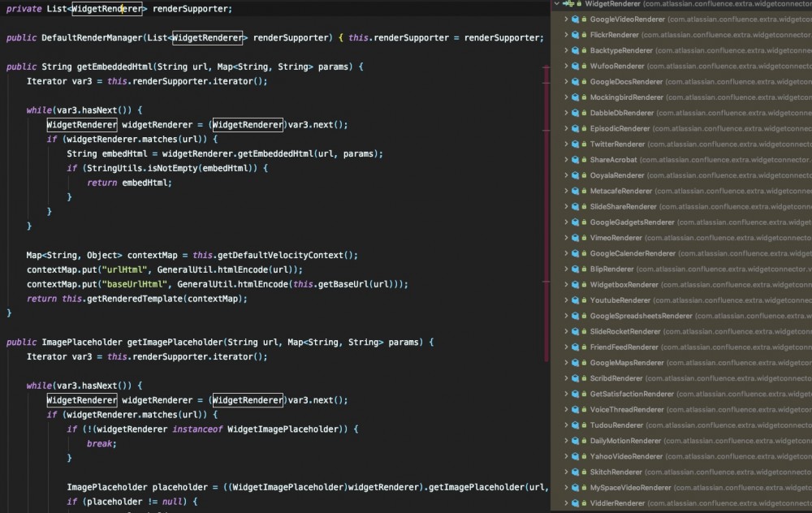Expand the SkitchRenderer node
The width and height of the screenshot is (812, 513).
coord(566,471)
